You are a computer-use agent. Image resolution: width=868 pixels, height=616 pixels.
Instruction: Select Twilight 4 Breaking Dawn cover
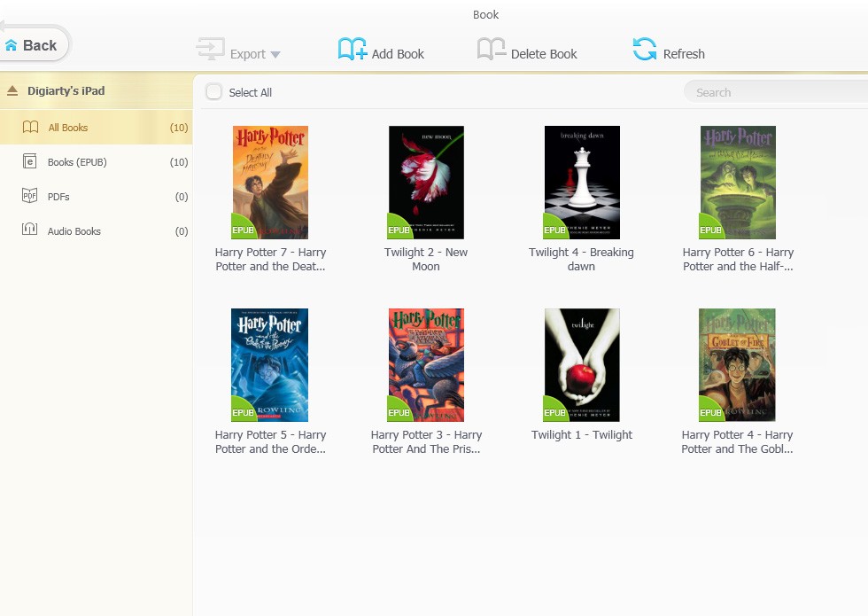tap(582, 183)
